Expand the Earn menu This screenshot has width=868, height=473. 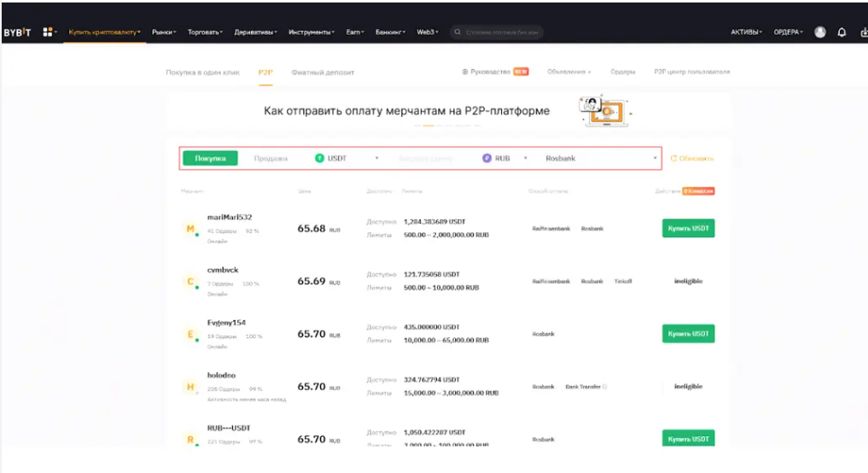click(355, 32)
